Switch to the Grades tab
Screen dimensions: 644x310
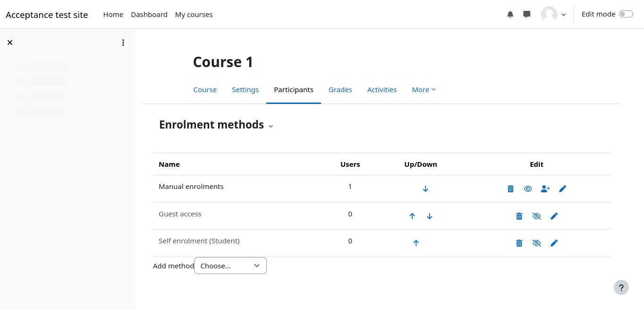pyautogui.click(x=340, y=90)
